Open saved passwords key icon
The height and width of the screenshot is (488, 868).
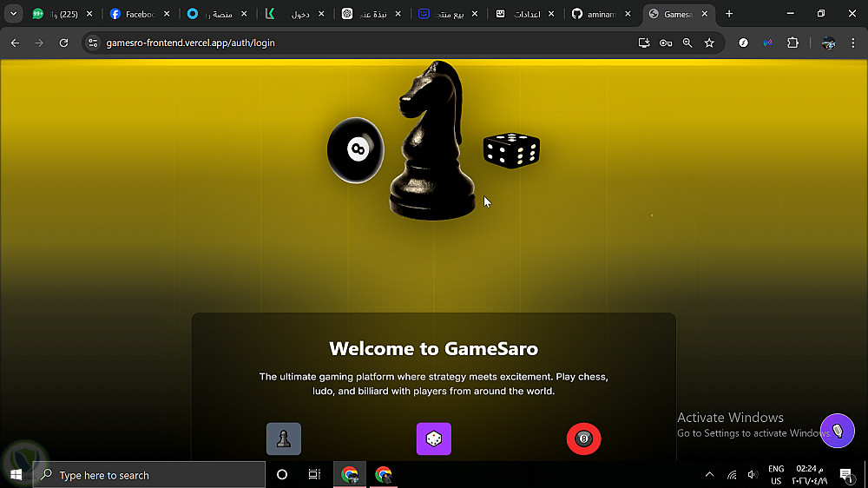coord(666,43)
